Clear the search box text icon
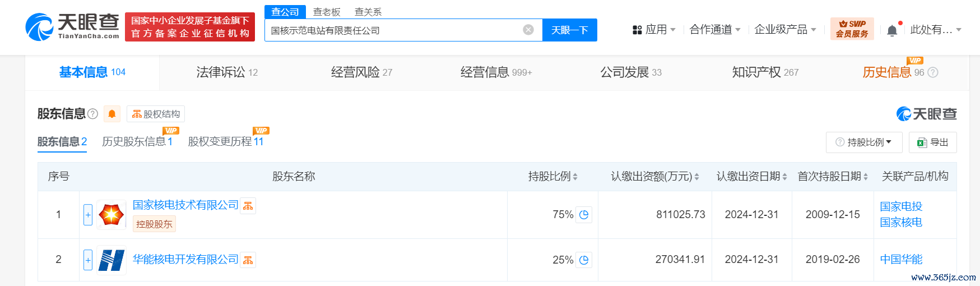 coord(528,30)
